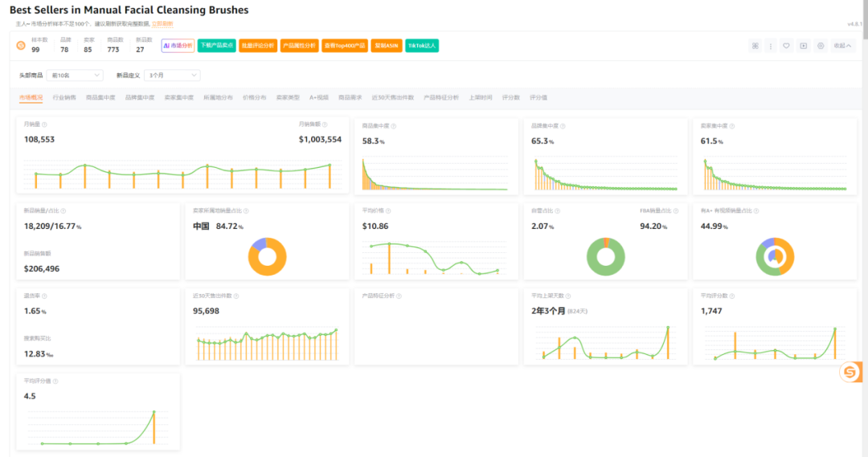Click the average price value $10.86
This screenshot has height=457, width=868.
tap(375, 226)
